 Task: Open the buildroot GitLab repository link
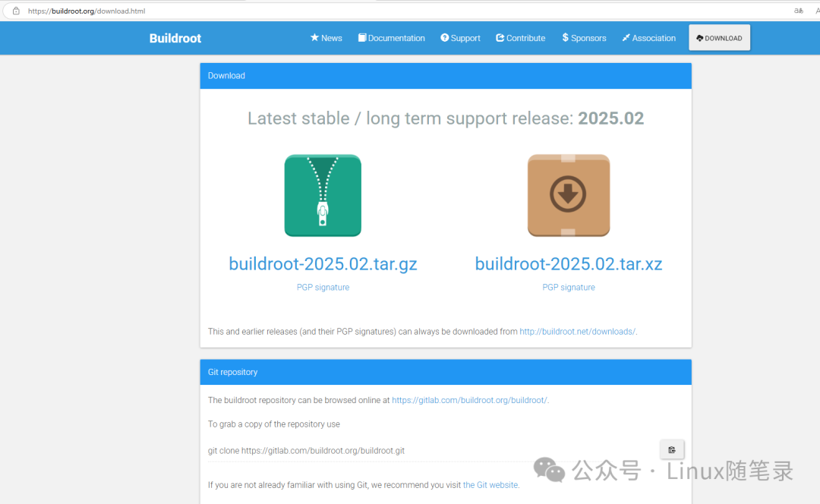469,400
